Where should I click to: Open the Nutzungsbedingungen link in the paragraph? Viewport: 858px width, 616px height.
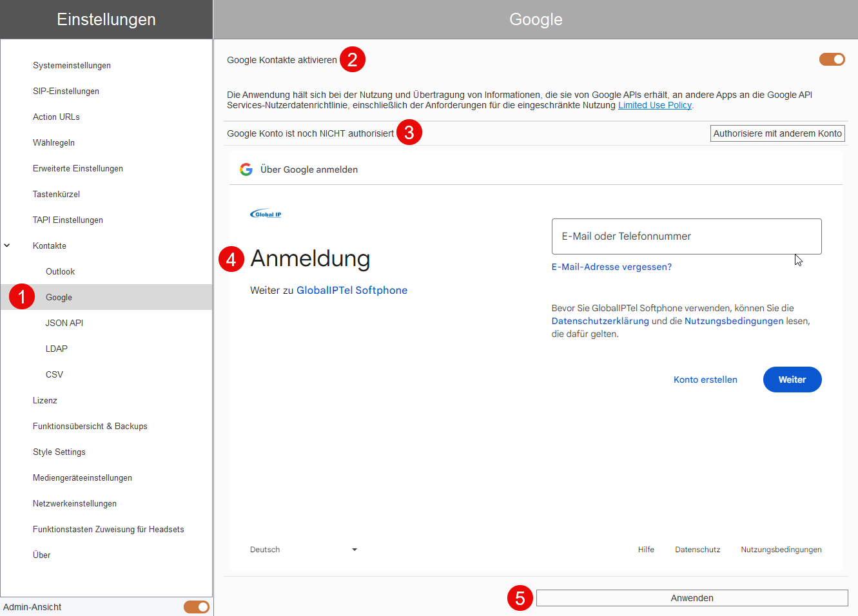(734, 321)
